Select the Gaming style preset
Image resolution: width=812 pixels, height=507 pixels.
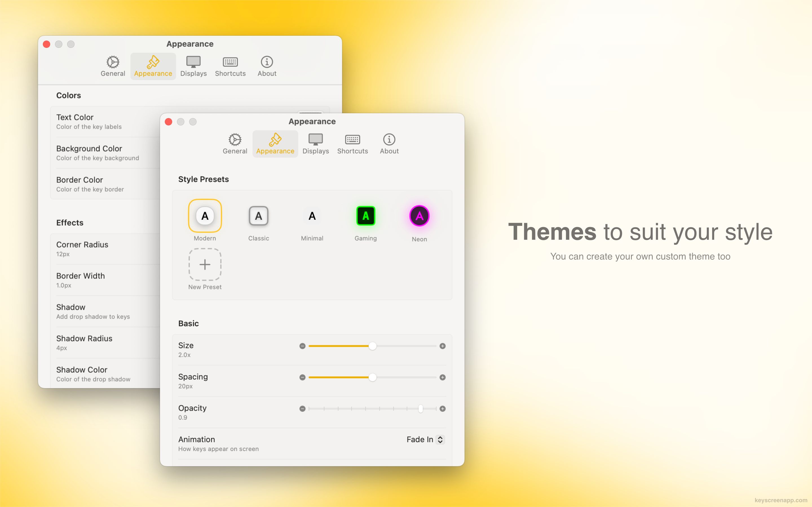coord(365,216)
